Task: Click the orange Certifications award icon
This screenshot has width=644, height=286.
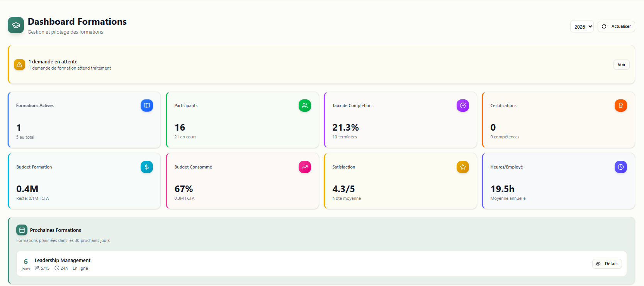Action: coord(621,106)
